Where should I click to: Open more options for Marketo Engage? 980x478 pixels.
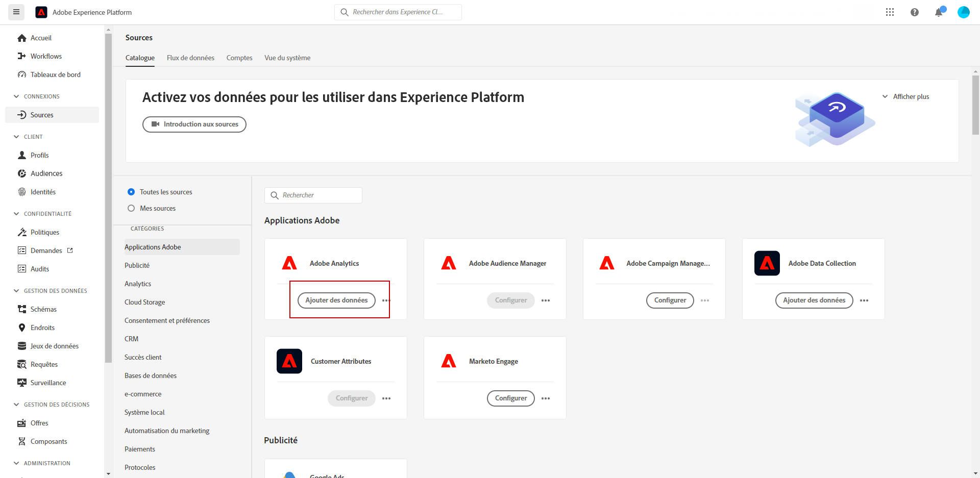(x=546, y=398)
